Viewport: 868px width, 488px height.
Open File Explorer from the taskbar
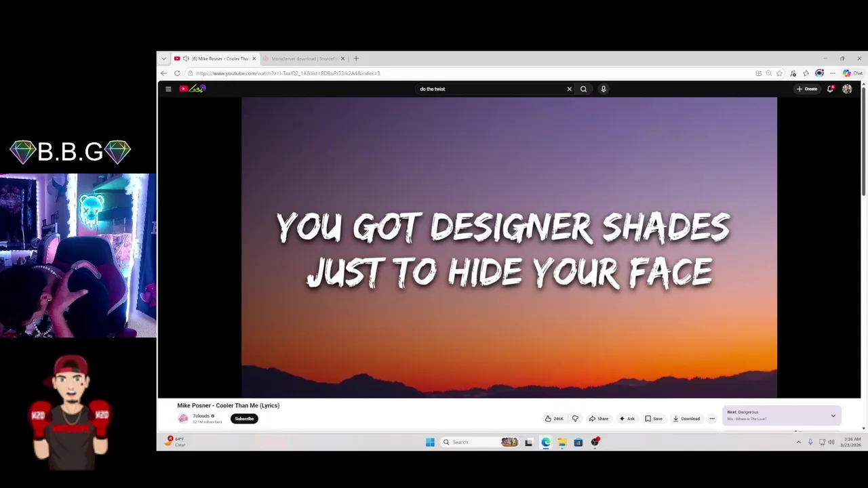(562, 442)
